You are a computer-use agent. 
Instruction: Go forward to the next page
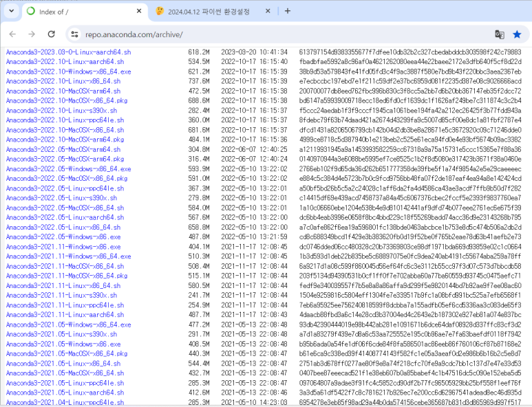(x=32, y=34)
